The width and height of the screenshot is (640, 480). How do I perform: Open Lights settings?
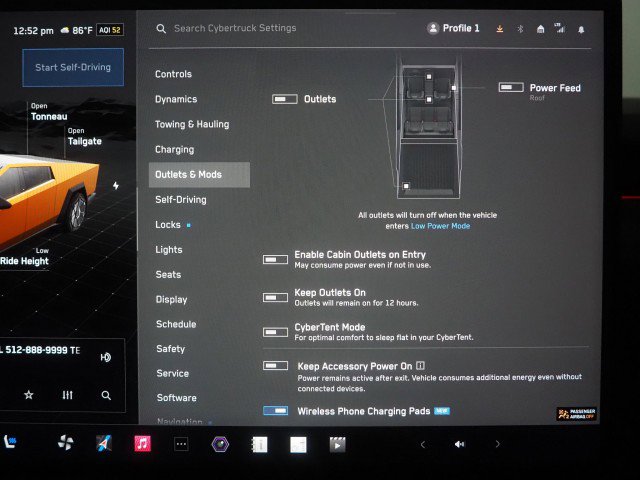pyautogui.click(x=169, y=249)
